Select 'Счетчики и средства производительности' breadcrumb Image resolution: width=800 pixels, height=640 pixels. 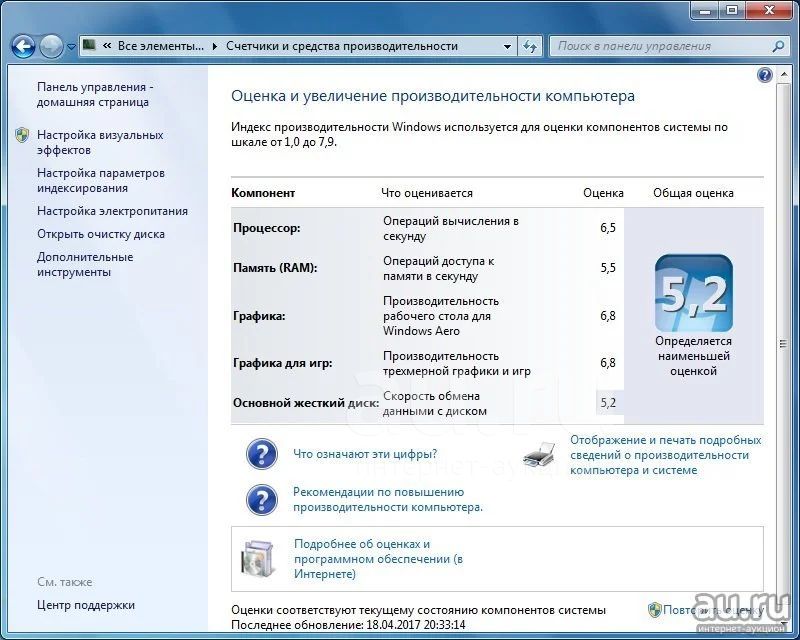coord(342,46)
